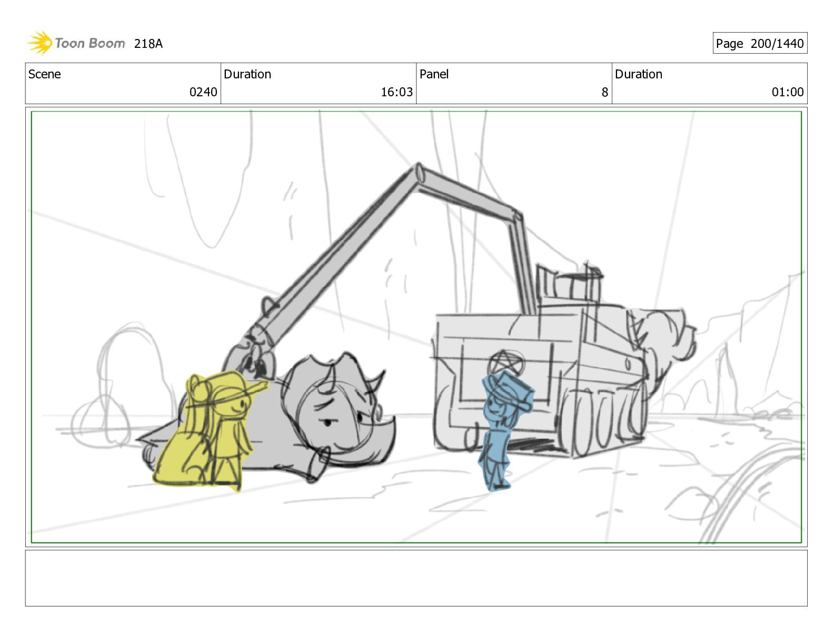Viewport: 834px width, 644px height.
Task: Click the 'Toon Boom' logo wordmark
Action: (x=90, y=43)
